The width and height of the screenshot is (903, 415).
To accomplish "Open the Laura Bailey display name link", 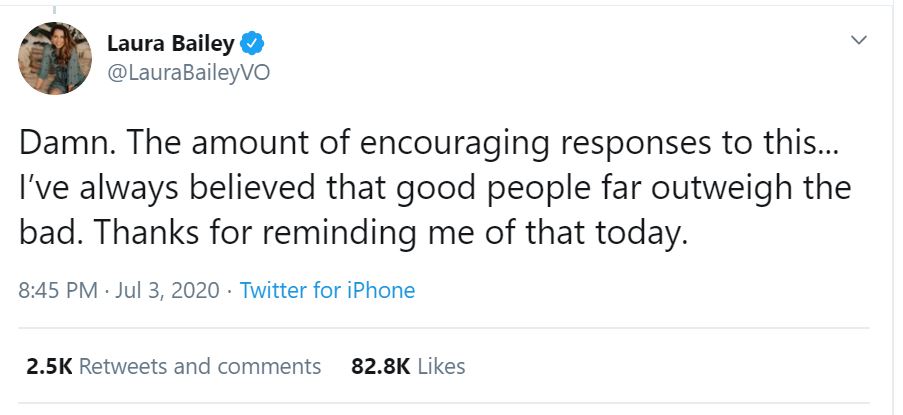I will coord(171,45).
